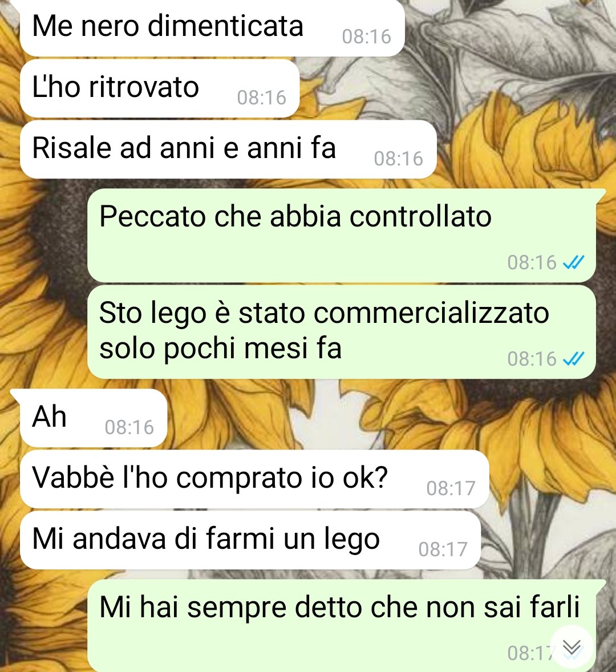Tap 08:16 timestamp on 'Me nero dimenticata'
Image resolution: width=616 pixels, height=672 pixels.
coord(366,37)
